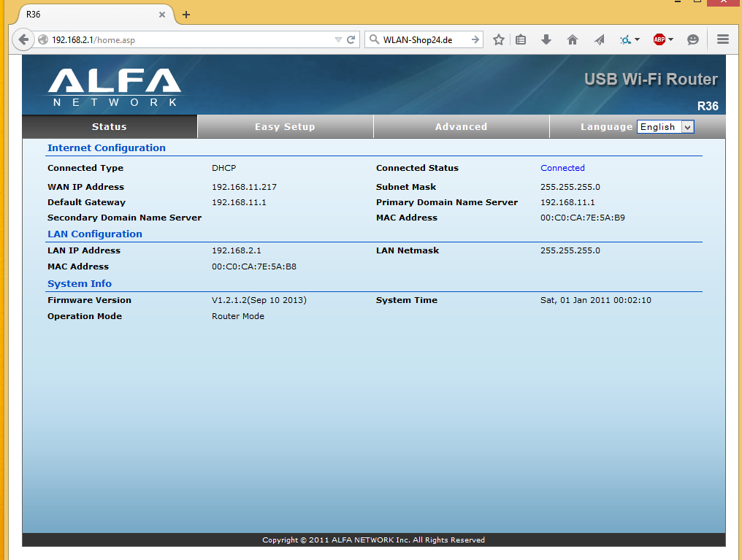Open the bookmarks list icon
The height and width of the screenshot is (560, 742).
pyautogui.click(x=521, y=39)
